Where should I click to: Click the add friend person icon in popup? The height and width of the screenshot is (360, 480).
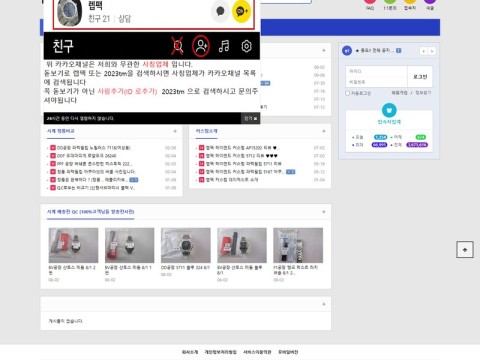(201, 46)
